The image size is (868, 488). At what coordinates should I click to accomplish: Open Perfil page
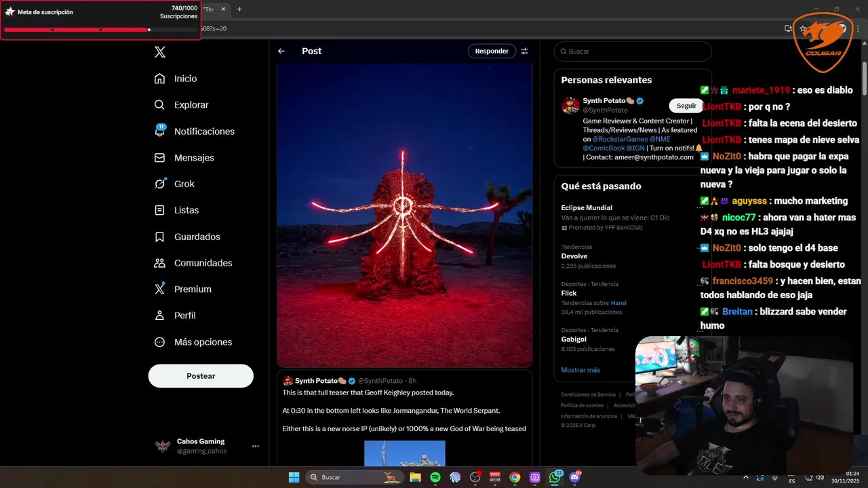pyautogui.click(x=175, y=315)
